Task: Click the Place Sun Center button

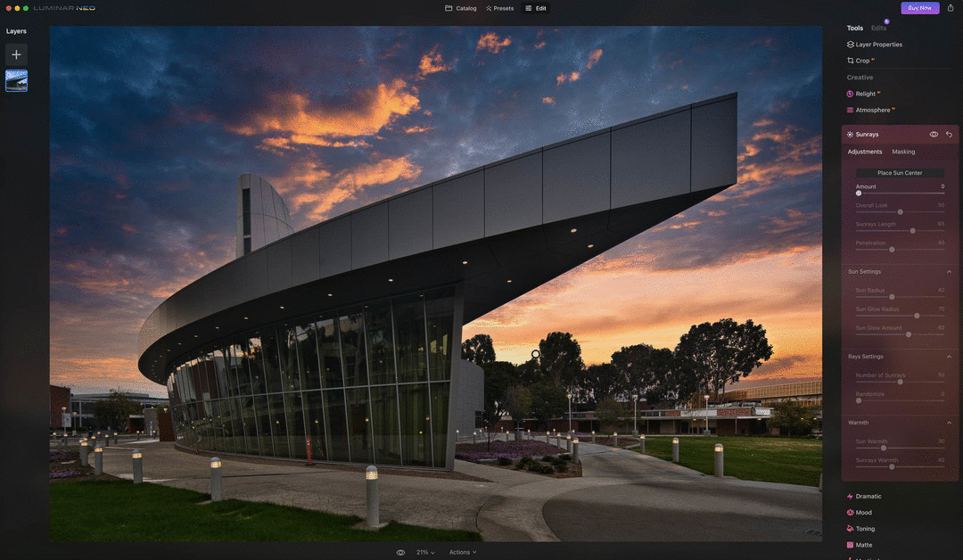Action: 900,173
